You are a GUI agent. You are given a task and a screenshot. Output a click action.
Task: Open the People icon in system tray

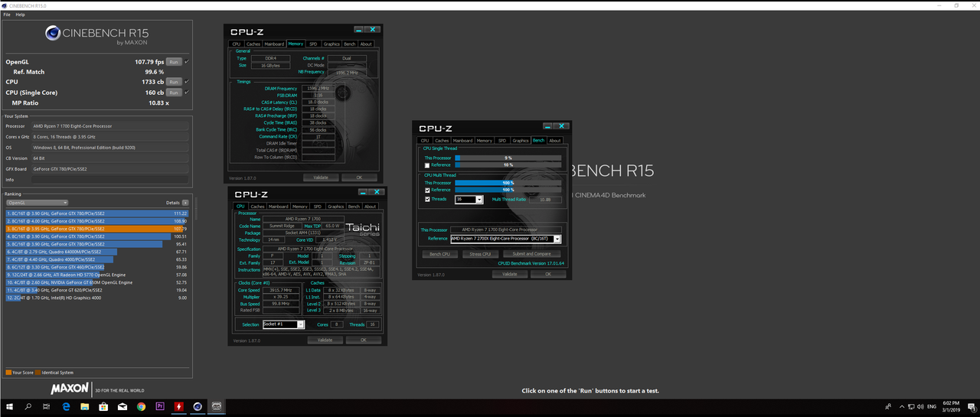tap(887, 406)
